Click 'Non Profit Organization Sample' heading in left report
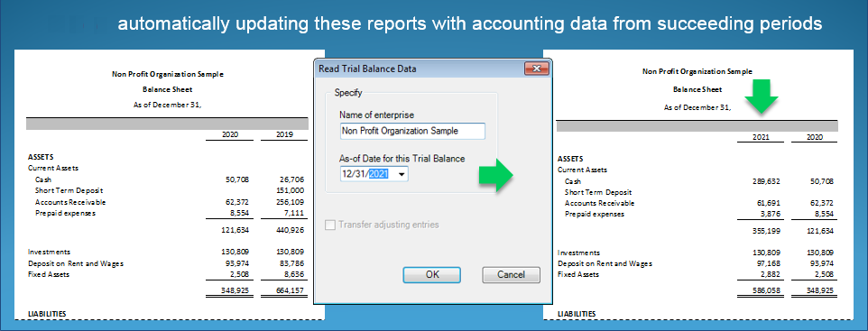 tap(168, 74)
